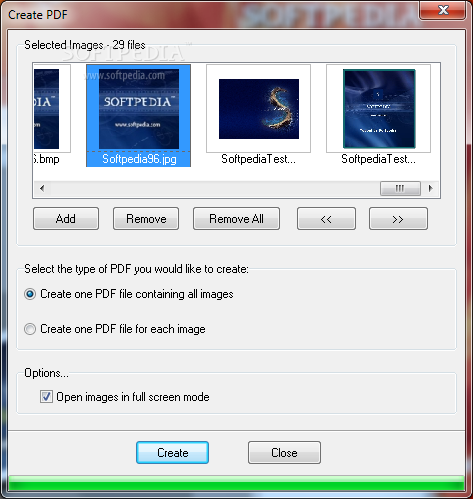The image size is (473, 499).
Task: Click the Remove button
Action: pos(146,219)
